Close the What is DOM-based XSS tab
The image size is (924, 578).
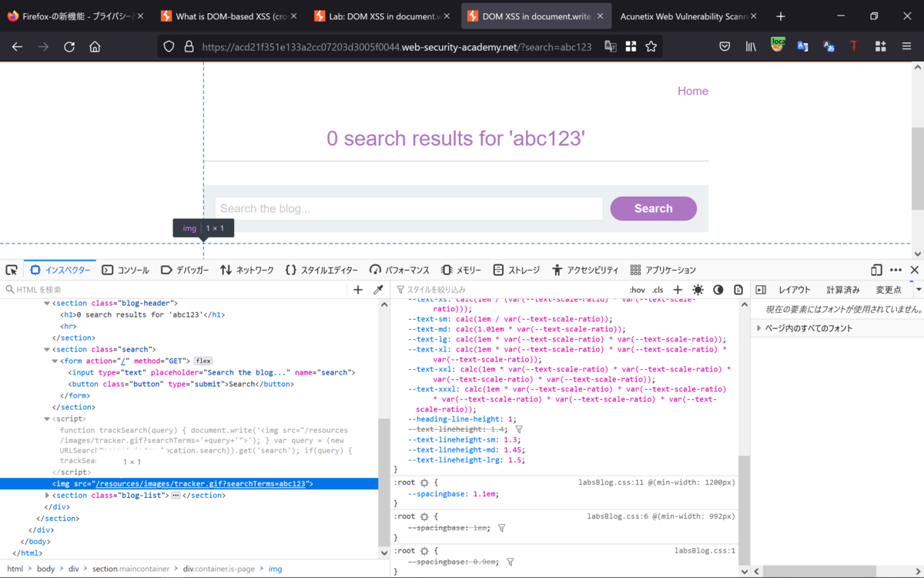tap(293, 16)
